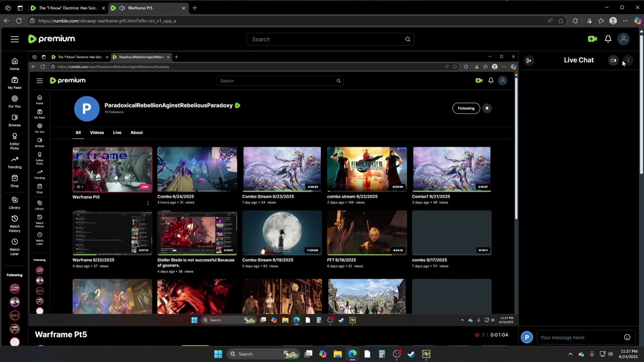Click FF7 6/18/2025 video thumbnail in stream

pos(367,233)
